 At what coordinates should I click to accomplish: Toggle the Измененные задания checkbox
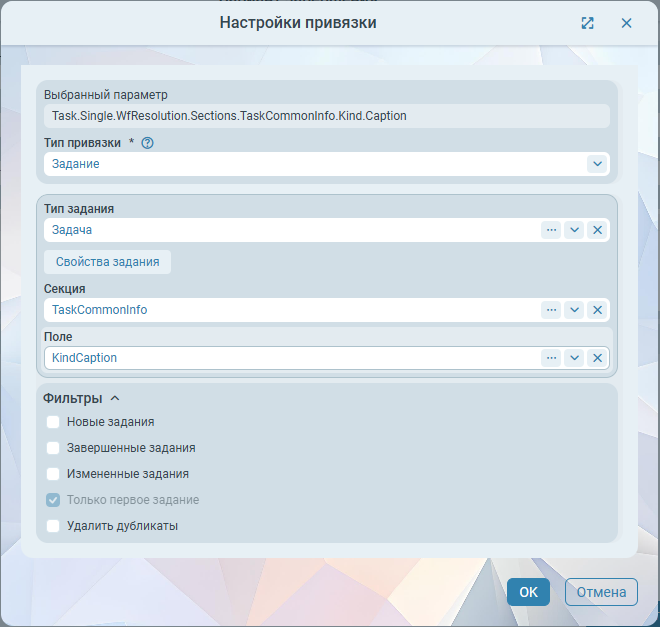(x=54, y=474)
